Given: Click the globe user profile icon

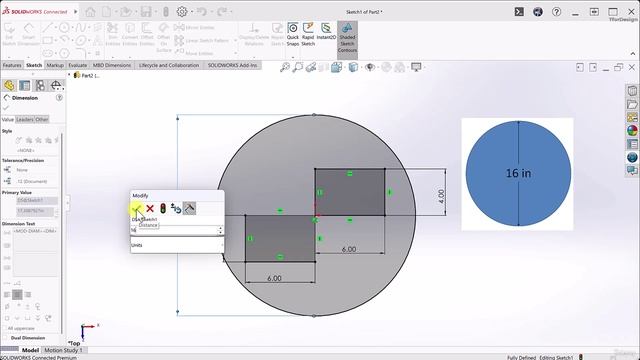Looking at the screenshot, I should click(x=538, y=12).
